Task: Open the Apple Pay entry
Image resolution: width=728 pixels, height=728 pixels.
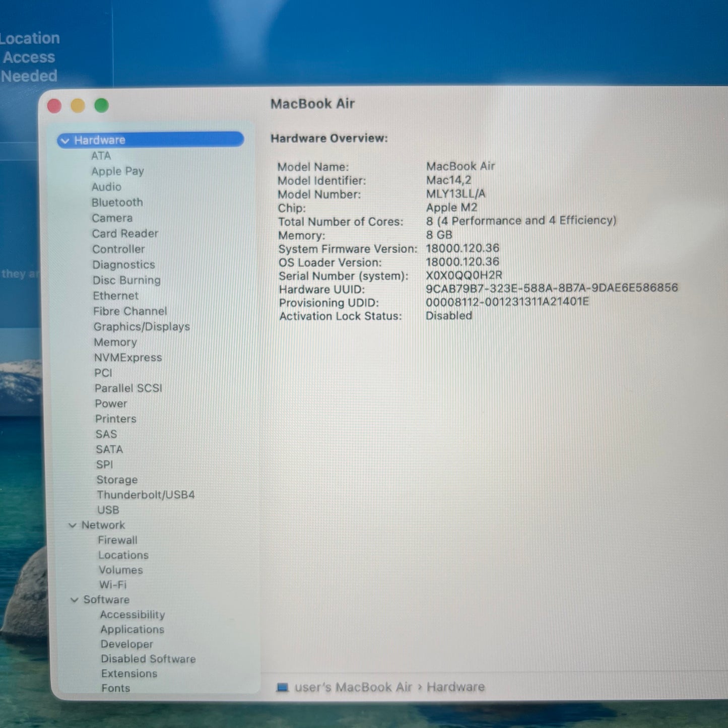Action: [x=118, y=171]
